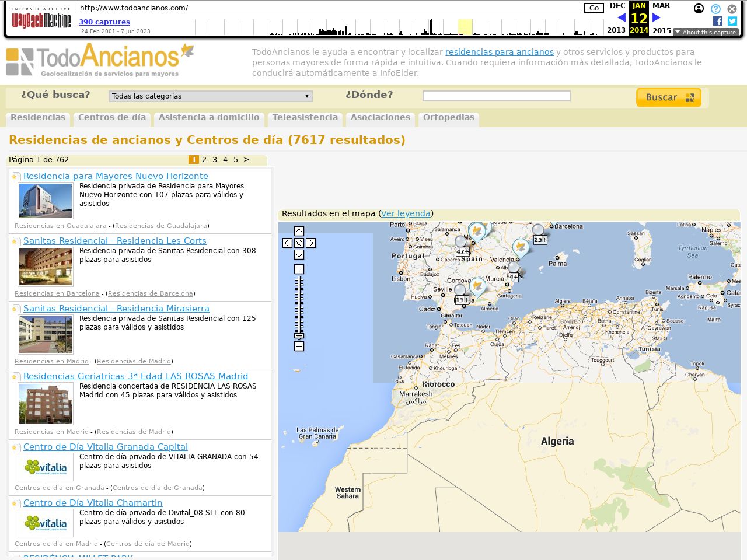Pan the map up with arrow
This screenshot has height=560, width=747.
point(299,231)
